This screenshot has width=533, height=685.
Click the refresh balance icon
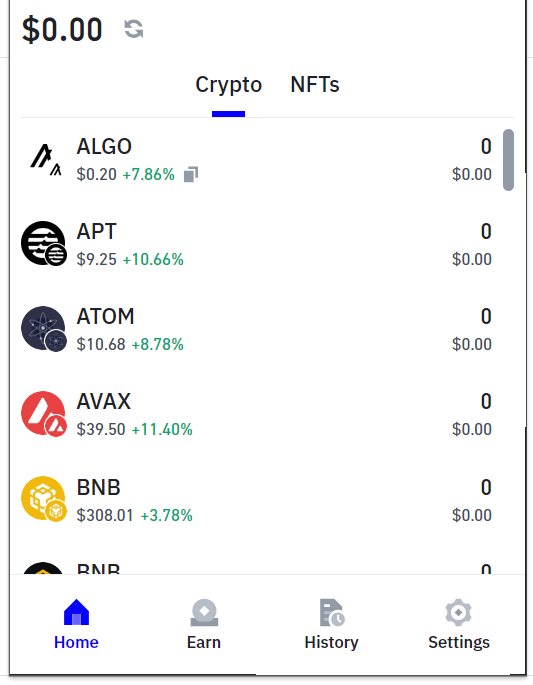click(134, 29)
